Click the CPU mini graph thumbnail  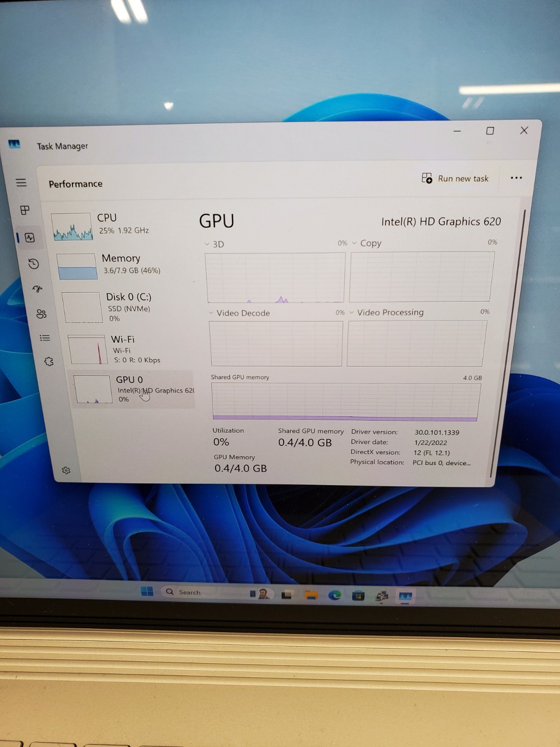[x=72, y=226]
